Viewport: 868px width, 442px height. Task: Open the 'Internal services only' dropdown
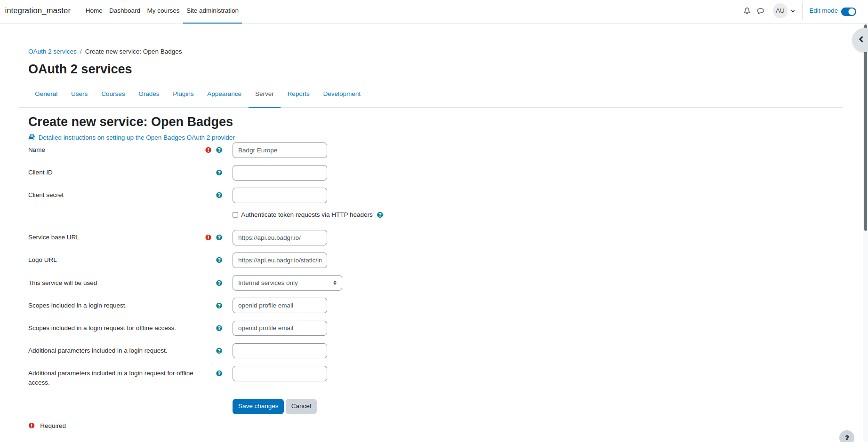(x=287, y=283)
